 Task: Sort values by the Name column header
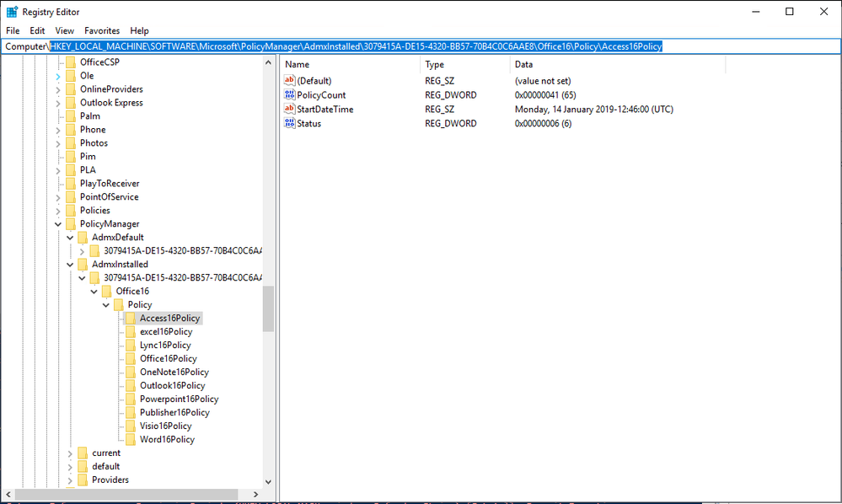(350, 64)
